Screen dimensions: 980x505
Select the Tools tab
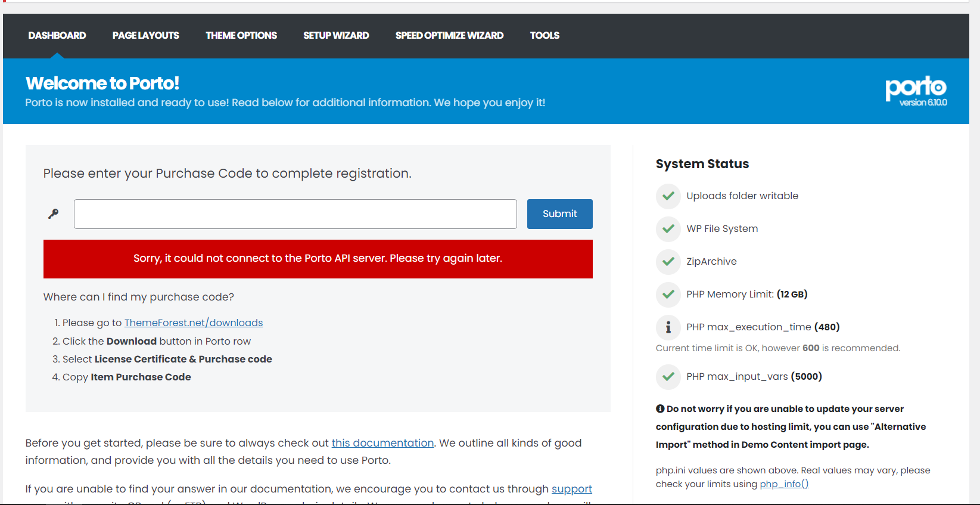pos(545,36)
